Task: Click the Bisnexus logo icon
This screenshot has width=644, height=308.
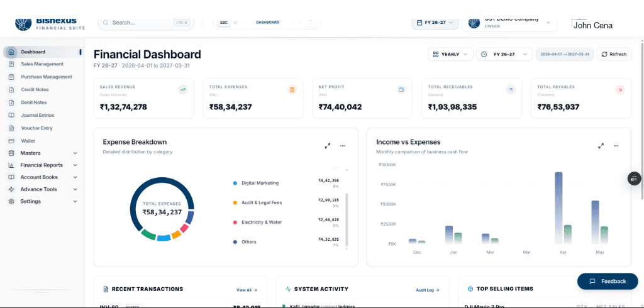Action: [x=23, y=23]
